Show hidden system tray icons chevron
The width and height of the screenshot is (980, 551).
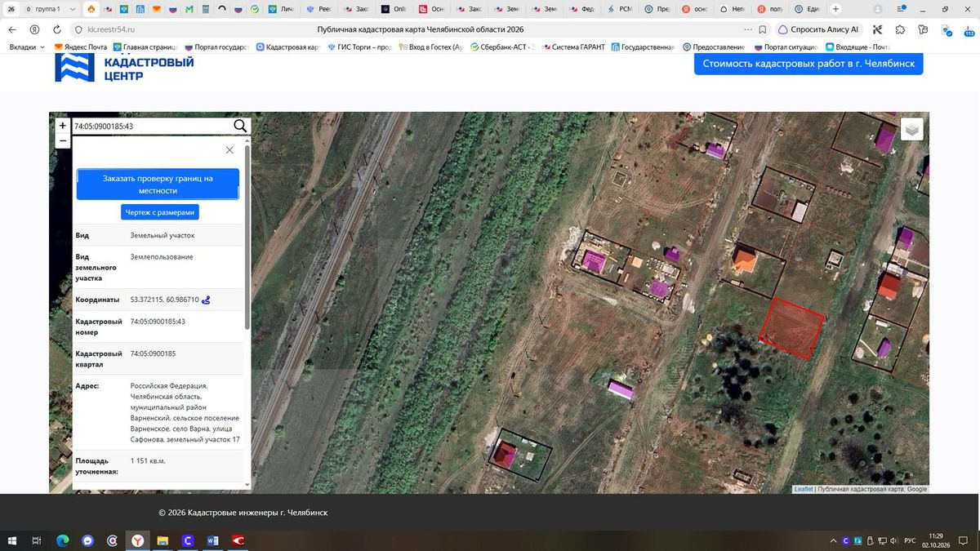834,540
